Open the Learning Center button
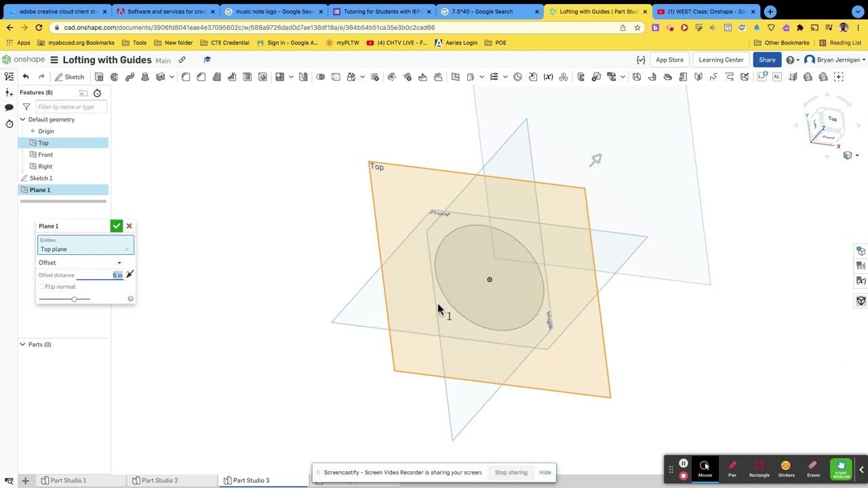 (721, 60)
